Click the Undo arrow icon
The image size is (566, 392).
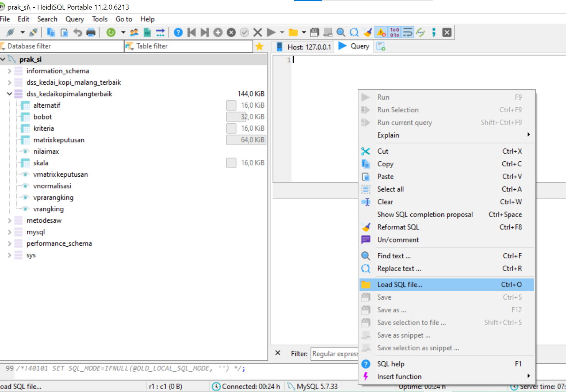[77, 33]
